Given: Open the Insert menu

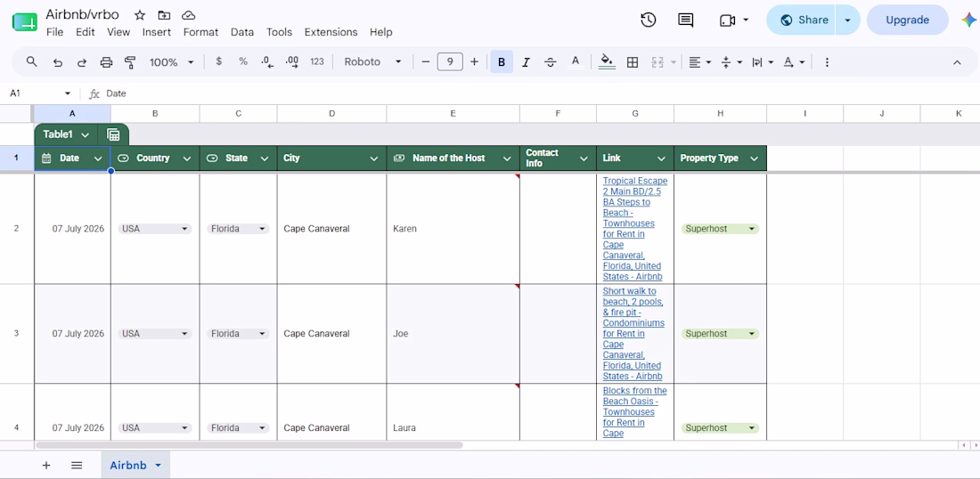Looking at the screenshot, I should pos(156,32).
